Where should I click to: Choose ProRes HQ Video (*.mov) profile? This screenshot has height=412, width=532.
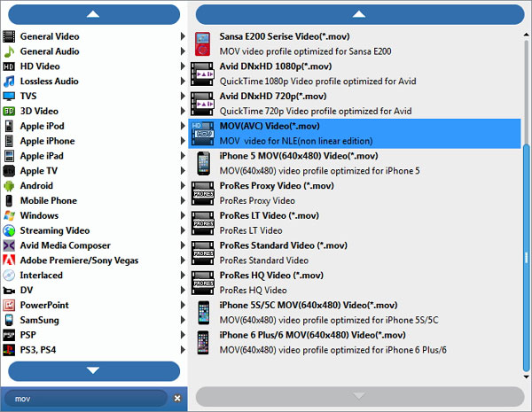270,276
